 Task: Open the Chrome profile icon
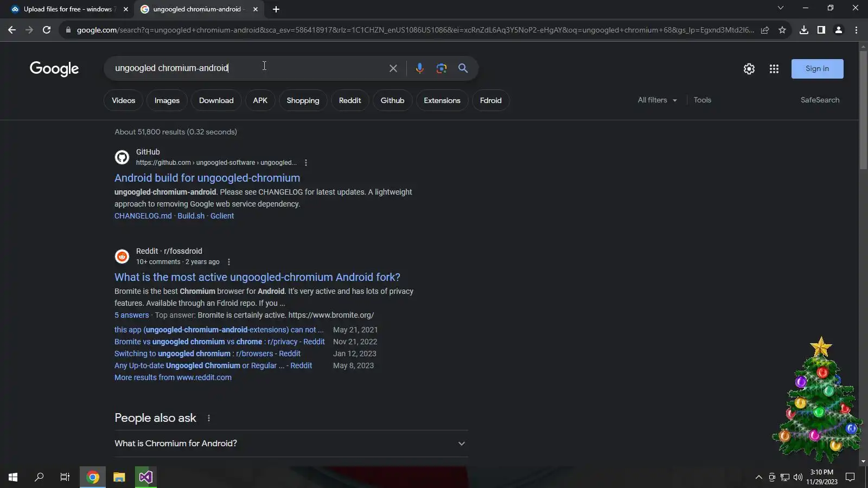pyautogui.click(x=839, y=30)
